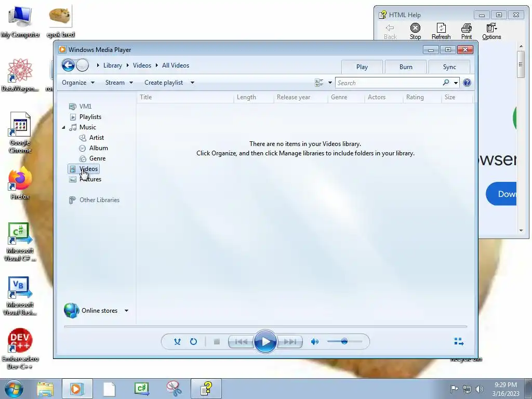This screenshot has height=399, width=532.
Task: Mute the volume speaker icon
Action: pos(314,342)
